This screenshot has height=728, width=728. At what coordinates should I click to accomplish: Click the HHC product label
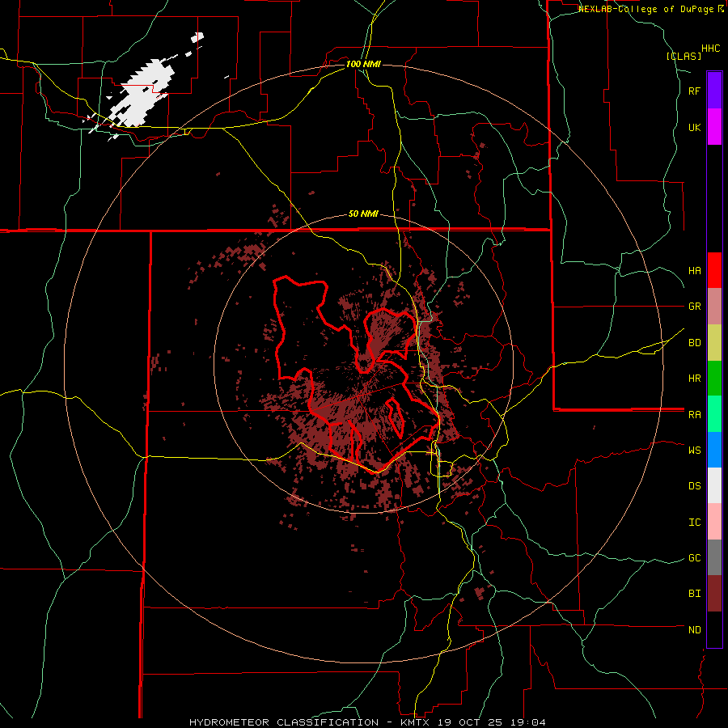(711, 49)
